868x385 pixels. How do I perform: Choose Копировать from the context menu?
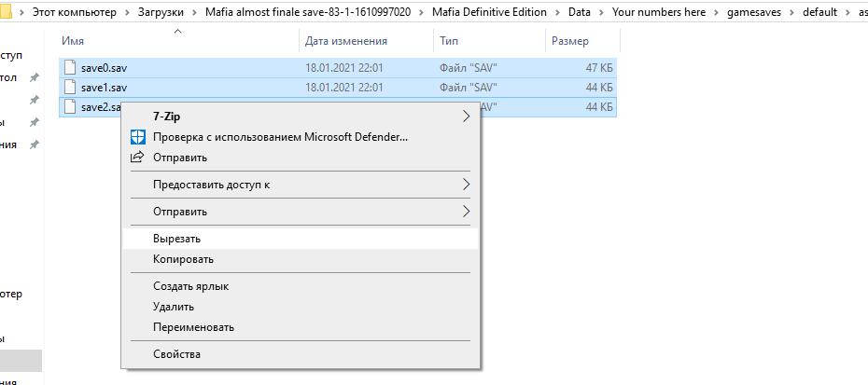pyautogui.click(x=183, y=258)
